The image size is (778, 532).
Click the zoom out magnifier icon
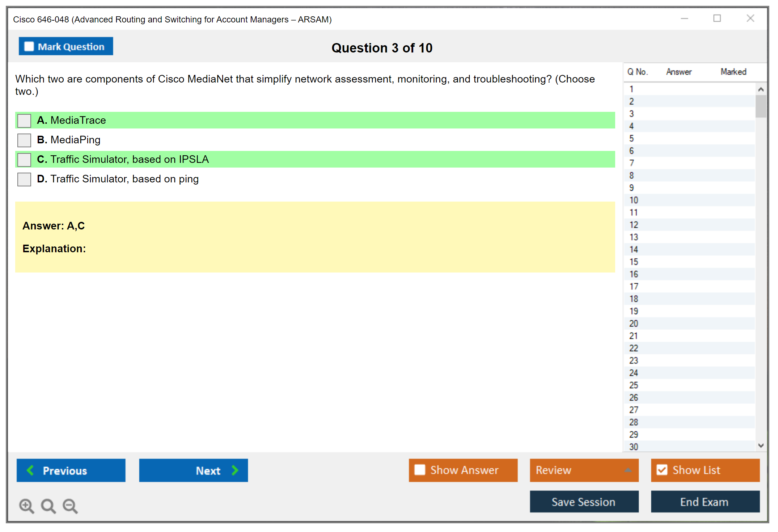pyautogui.click(x=70, y=506)
